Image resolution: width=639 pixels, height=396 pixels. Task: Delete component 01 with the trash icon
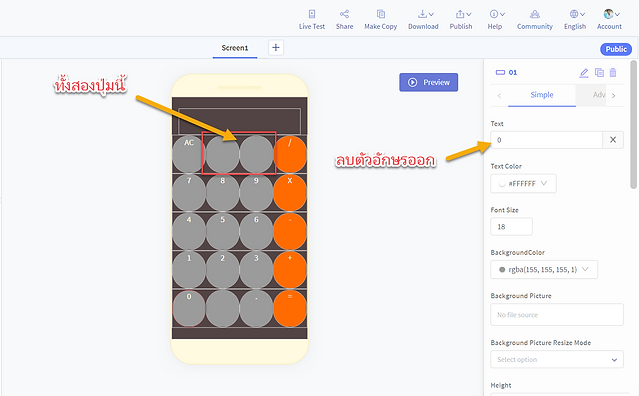tap(613, 73)
